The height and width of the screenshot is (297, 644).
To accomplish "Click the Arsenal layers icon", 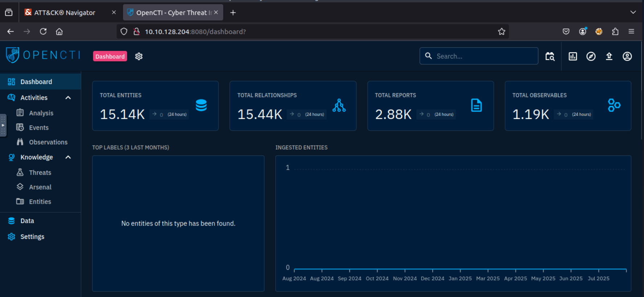I will [20, 187].
